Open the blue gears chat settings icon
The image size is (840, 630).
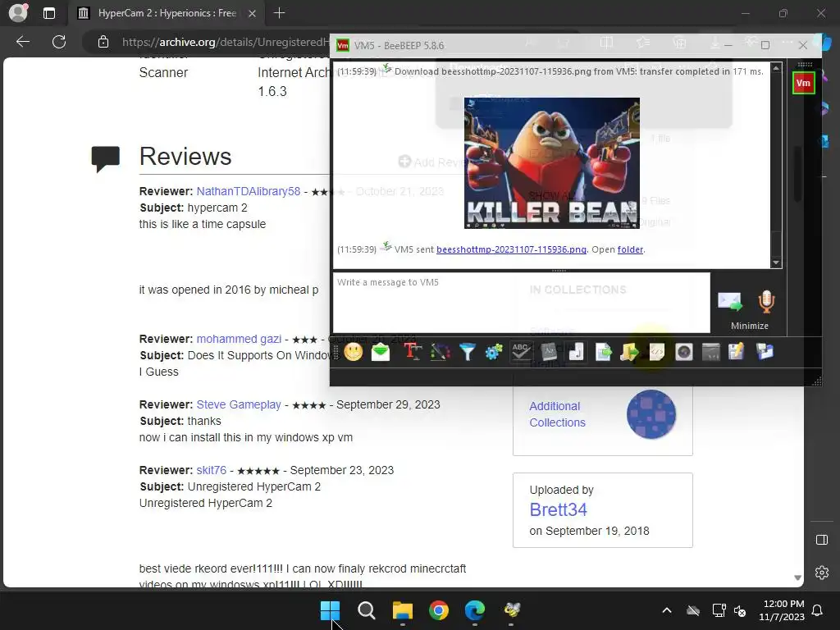(494, 352)
